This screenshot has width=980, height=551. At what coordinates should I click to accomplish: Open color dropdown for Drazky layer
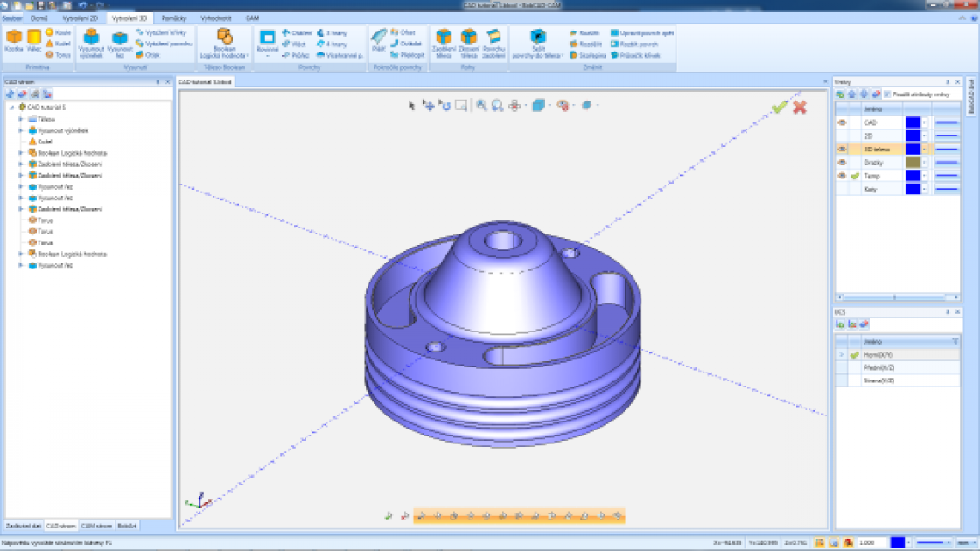click(925, 163)
